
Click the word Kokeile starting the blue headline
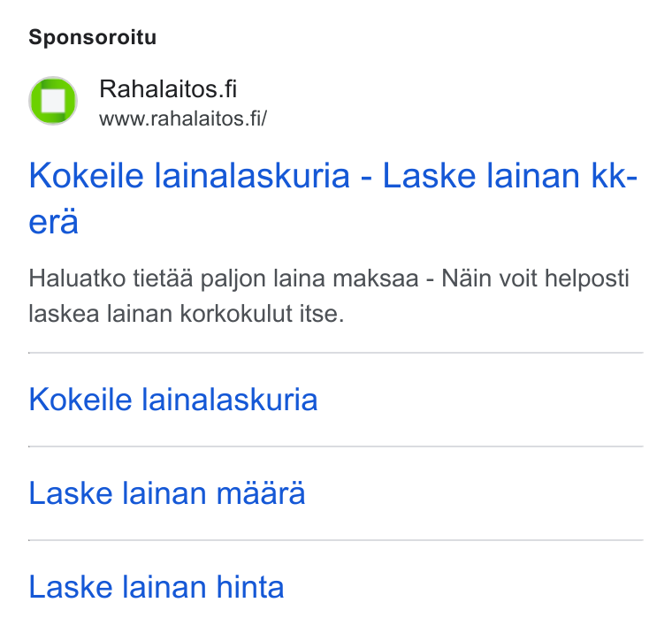[86, 175]
